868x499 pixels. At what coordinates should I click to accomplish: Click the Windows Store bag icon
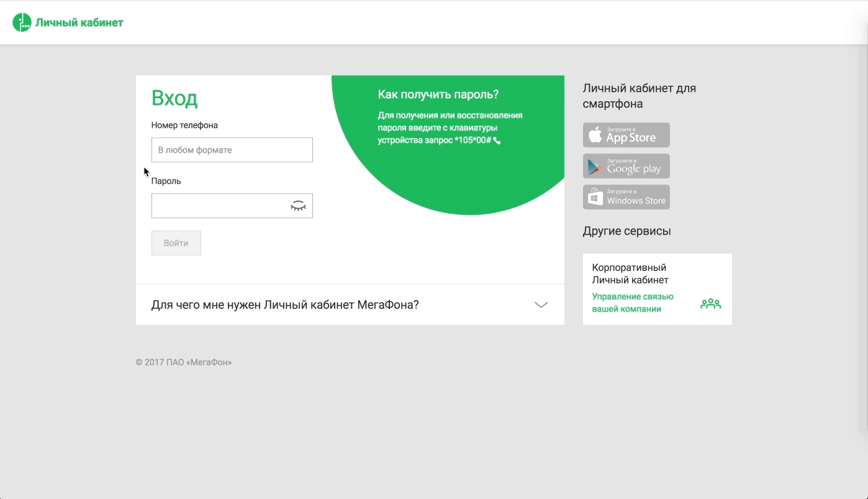[595, 197]
